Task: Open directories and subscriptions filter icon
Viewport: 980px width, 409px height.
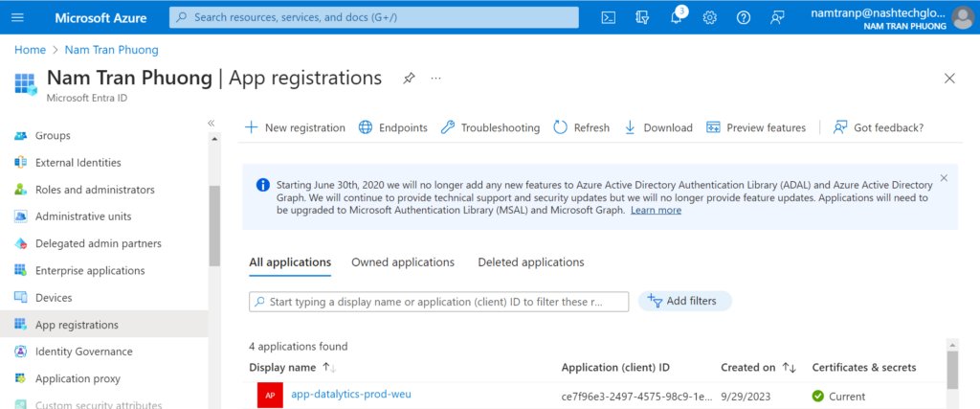Action: [x=641, y=17]
